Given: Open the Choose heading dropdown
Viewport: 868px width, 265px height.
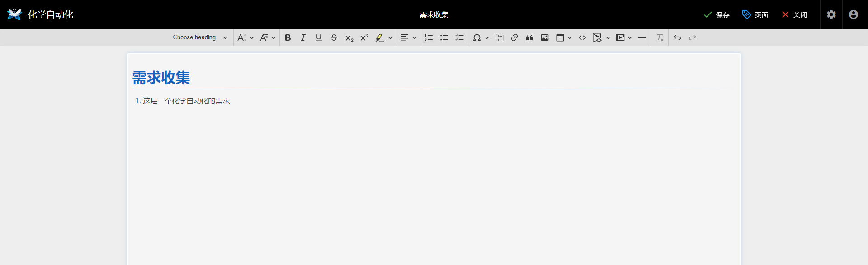Looking at the screenshot, I should pos(200,37).
